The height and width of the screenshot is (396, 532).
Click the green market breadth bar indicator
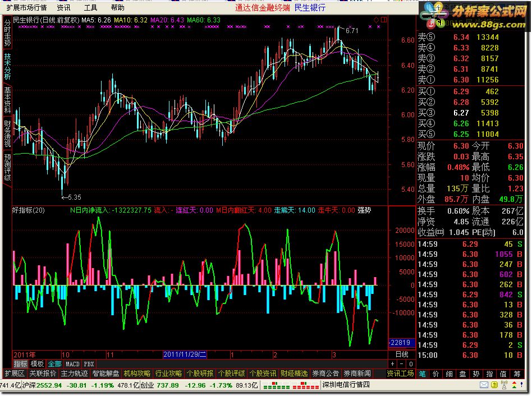[277, 385]
